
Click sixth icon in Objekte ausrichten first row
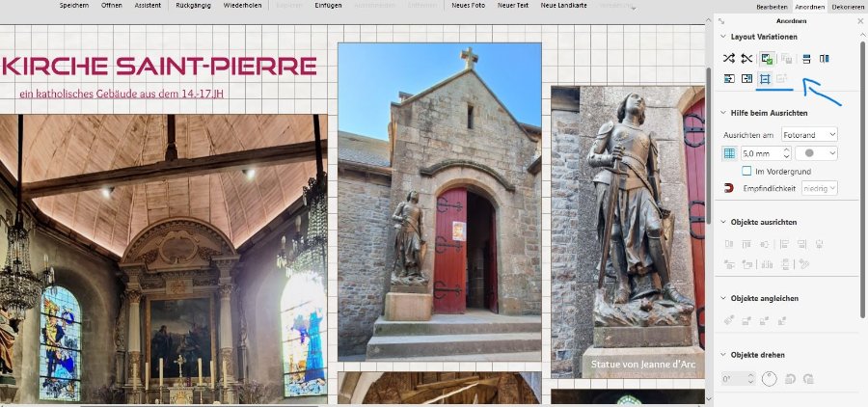click(819, 244)
